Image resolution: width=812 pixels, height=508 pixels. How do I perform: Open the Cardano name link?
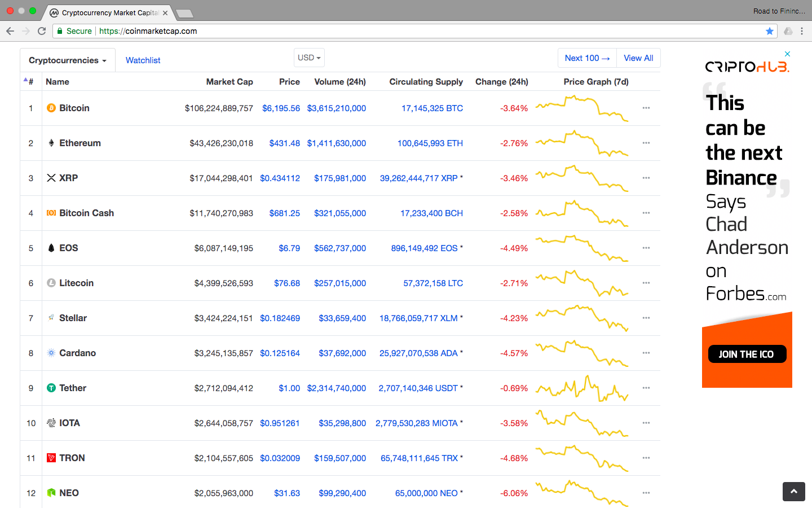coord(78,353)
